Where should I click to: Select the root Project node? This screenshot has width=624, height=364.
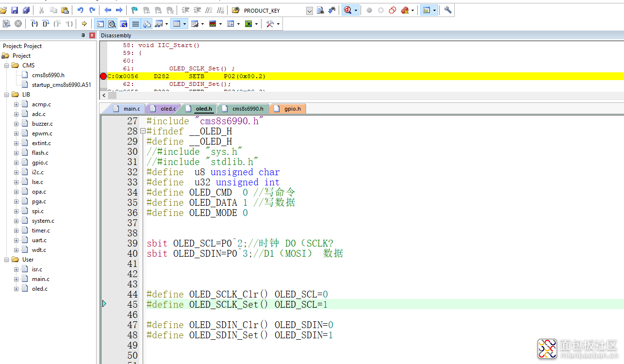[21, 56]
